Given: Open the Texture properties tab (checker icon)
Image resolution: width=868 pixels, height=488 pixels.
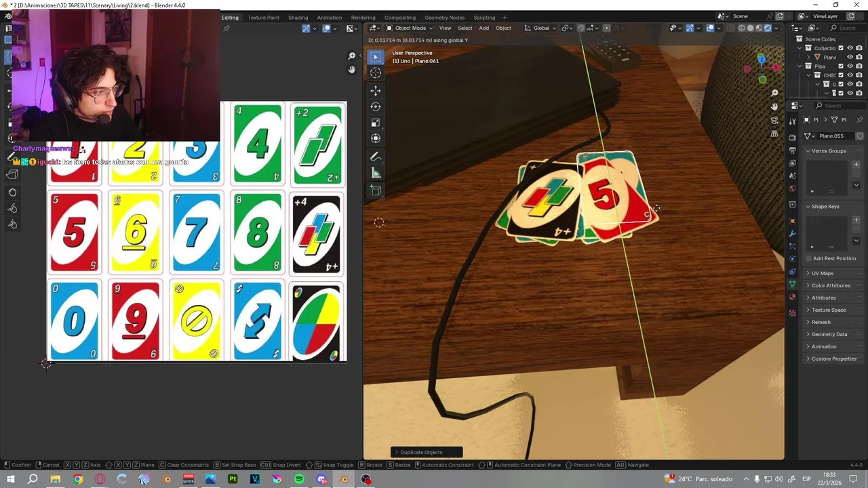Looking at the screenshot, I should 792,313.
